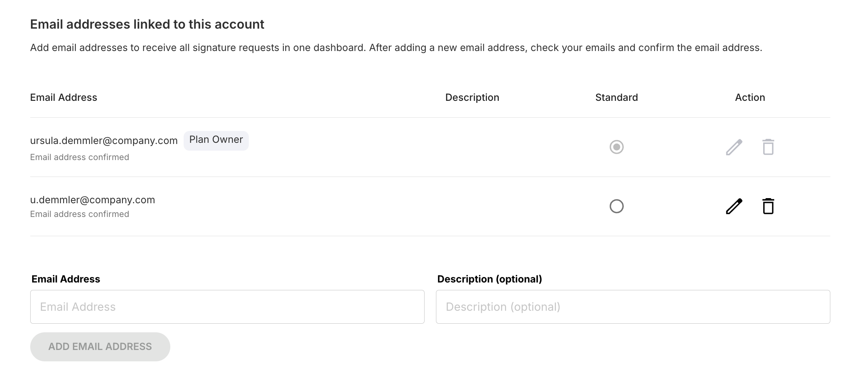Click the Plan Owner badge
Viewport: 868px width, 379px height.
coord(216,140)
